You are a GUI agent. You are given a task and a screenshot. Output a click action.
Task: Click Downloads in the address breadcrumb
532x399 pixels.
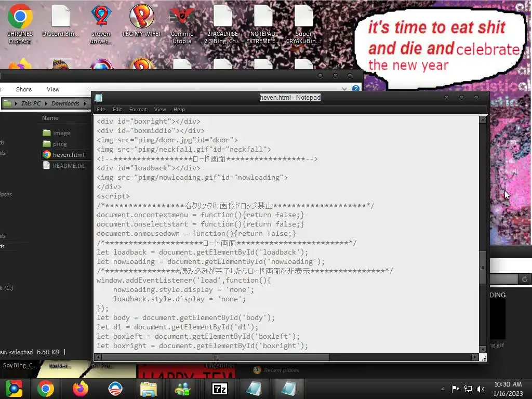click(65, 103)
